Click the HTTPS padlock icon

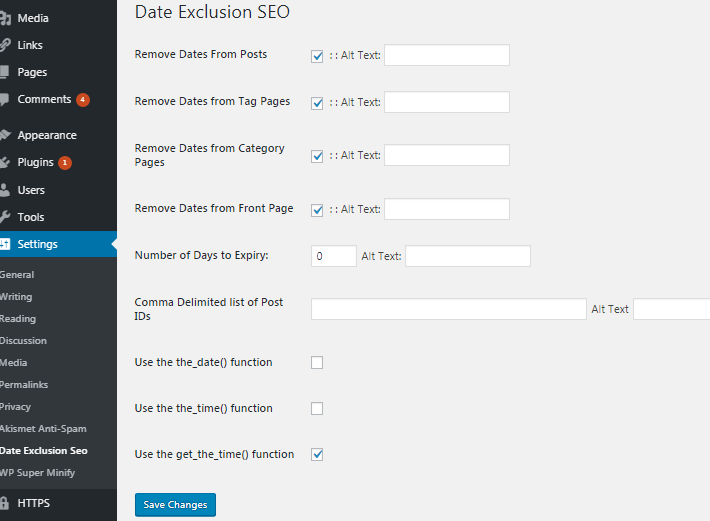pos(5,503)
